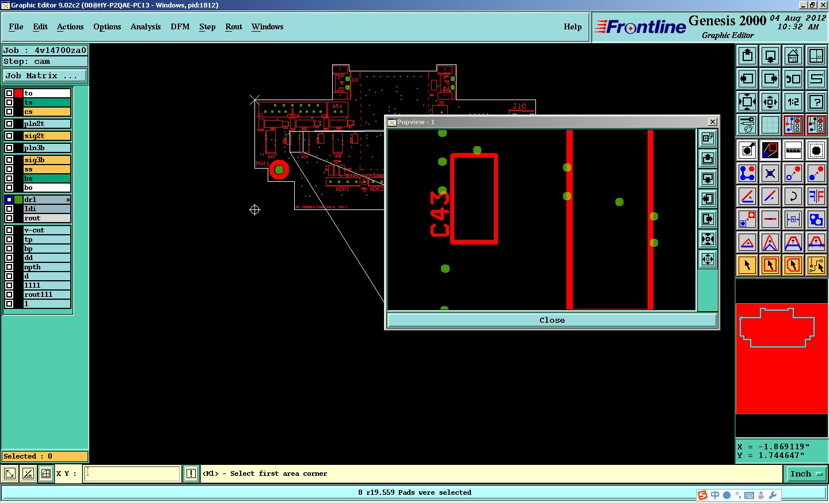
Task: Click the pan right view icon
Action: click(770, 79)
